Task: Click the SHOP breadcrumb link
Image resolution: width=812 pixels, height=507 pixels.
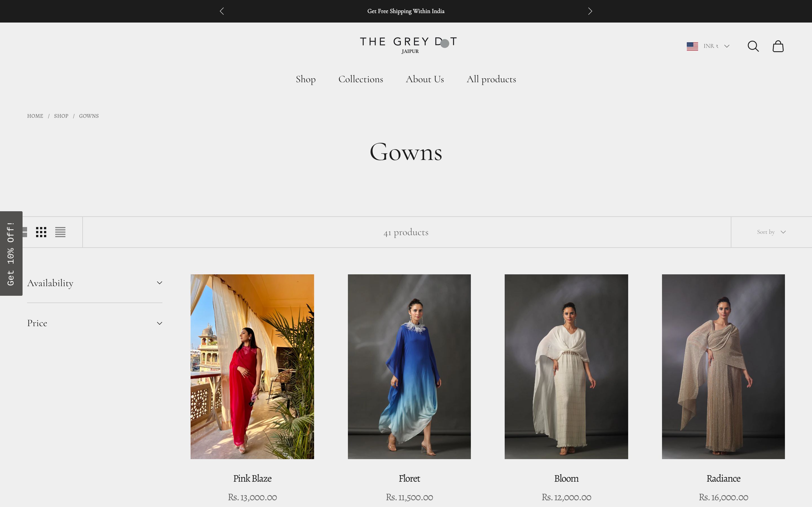Action: coord(61,116)
